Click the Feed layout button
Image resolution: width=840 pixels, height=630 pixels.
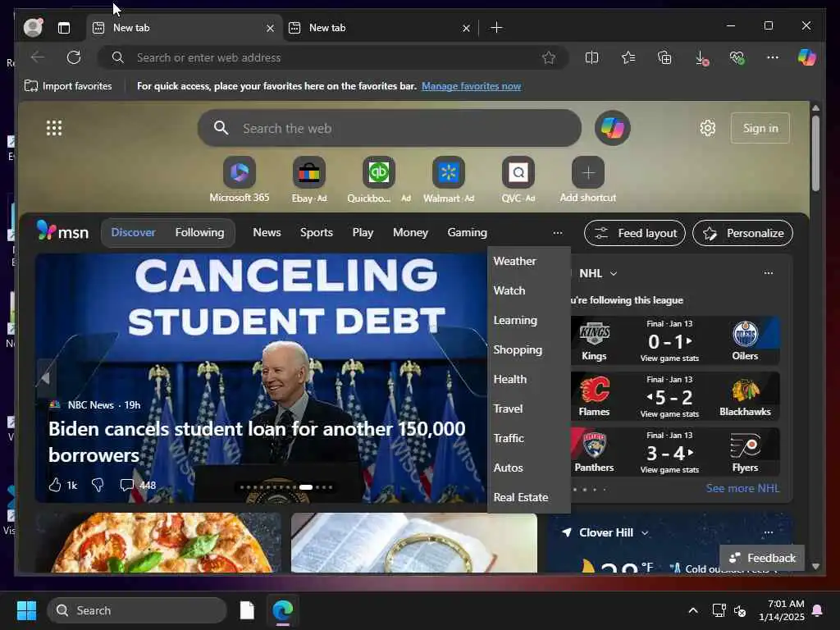pos(635,233)
